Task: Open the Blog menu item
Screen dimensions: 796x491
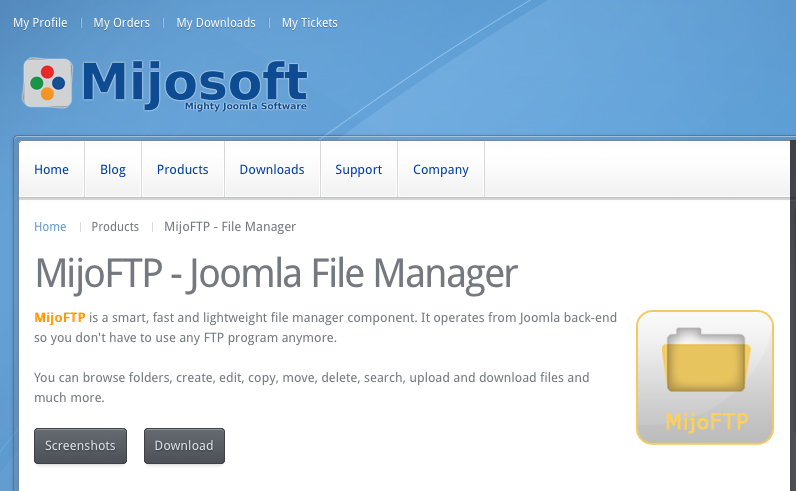Action: (113, 169)
